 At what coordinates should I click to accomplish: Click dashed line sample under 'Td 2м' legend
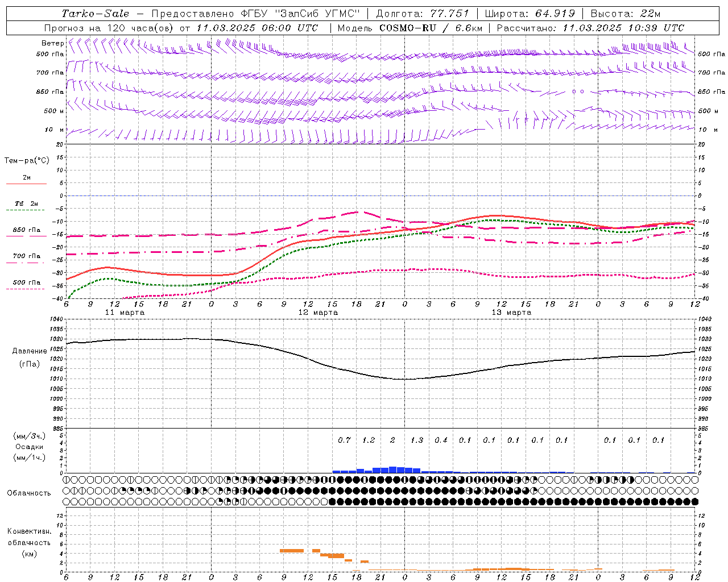26,210
